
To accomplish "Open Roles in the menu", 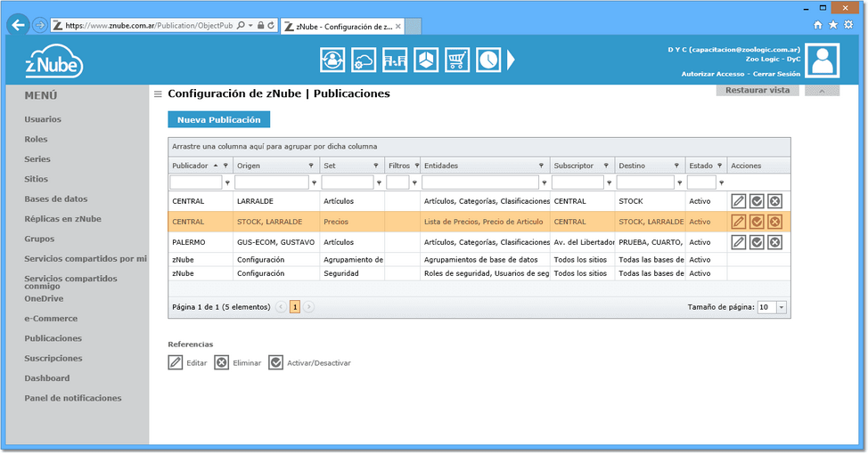I will 36,140.
